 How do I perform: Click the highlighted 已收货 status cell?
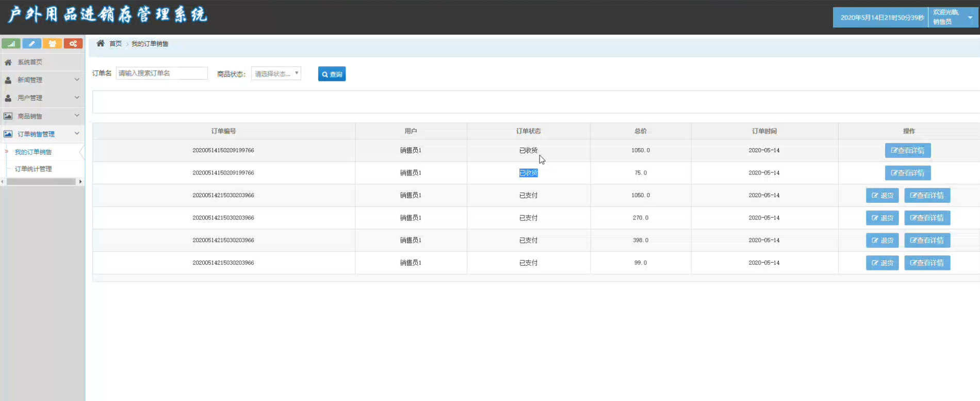coord(528,173)
